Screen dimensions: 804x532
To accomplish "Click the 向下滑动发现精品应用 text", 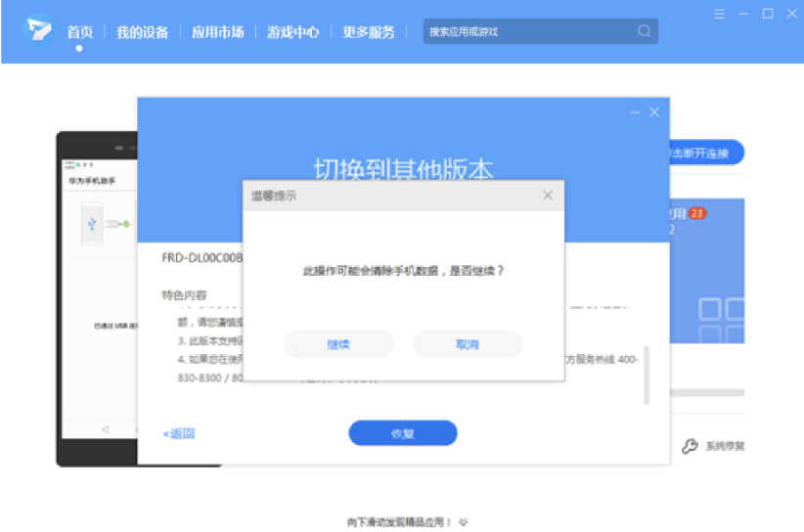I will click(x=399, y=522).
